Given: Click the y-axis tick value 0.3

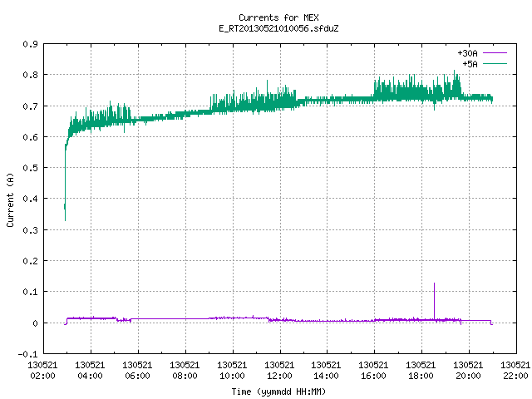Looking at the screenshot, I should pyautogui.click(x=30, y=230).
